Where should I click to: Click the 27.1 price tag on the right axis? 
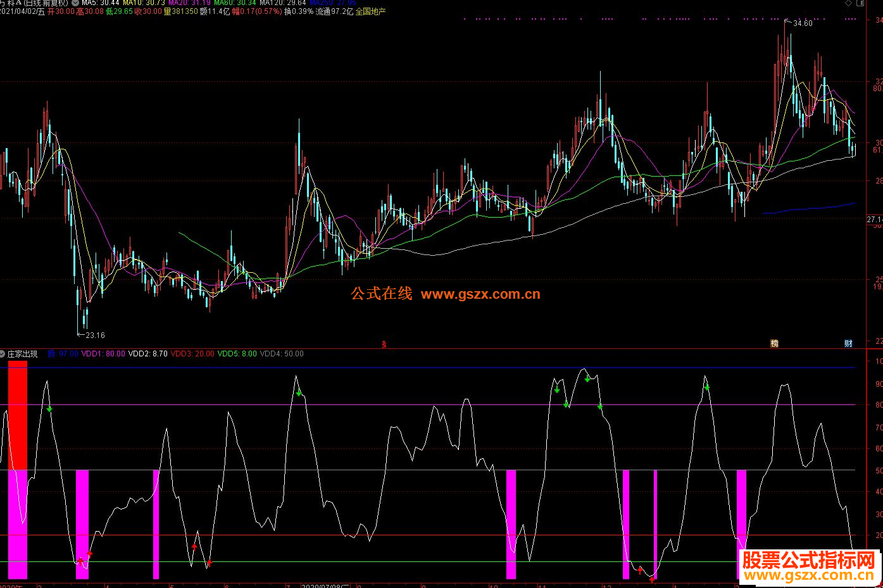coord(875,220)
